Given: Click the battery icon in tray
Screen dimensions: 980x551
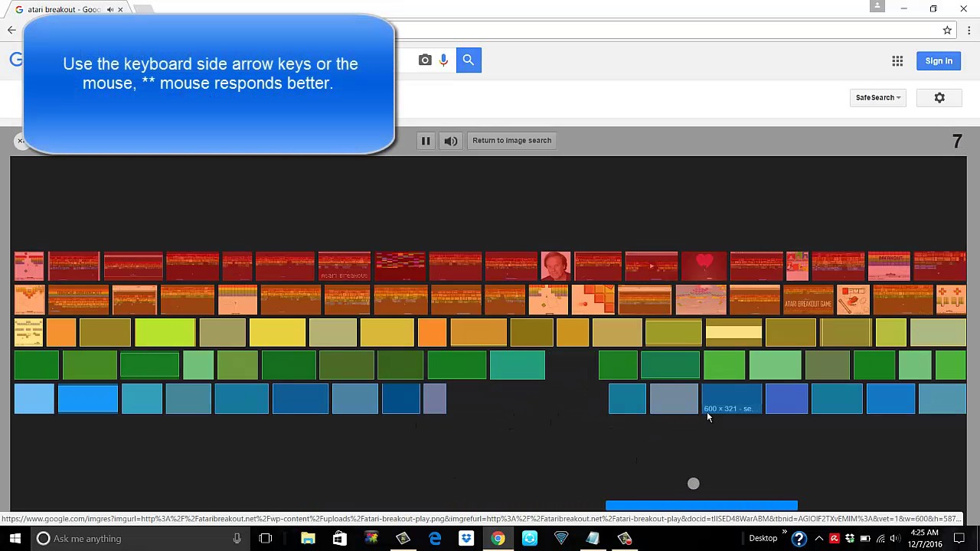Looking at the screenshot, I should click(865, 539).
